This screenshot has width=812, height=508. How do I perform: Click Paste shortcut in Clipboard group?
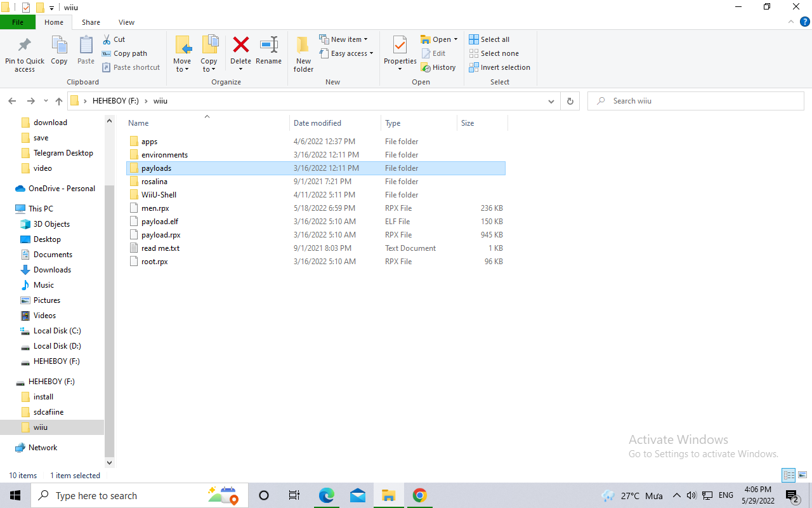tap(131, 67)
